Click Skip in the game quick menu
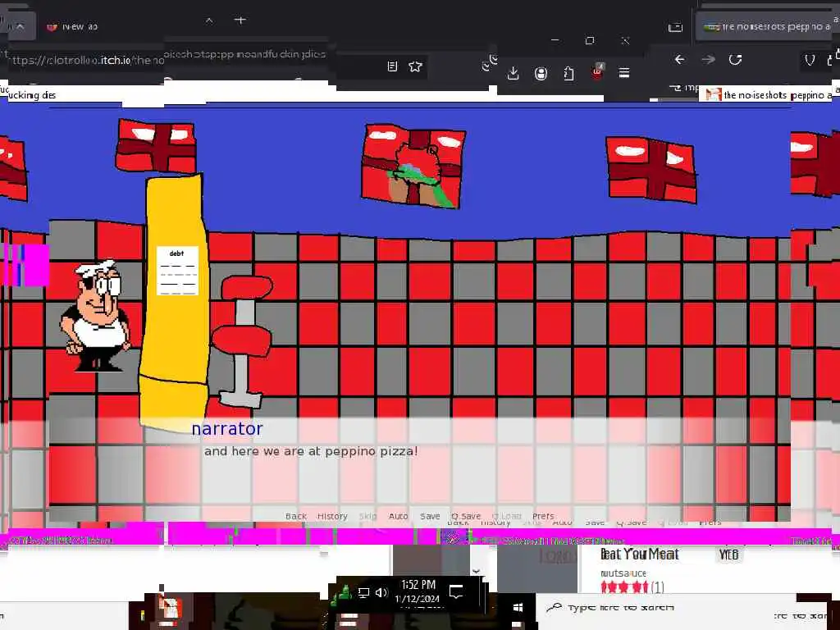 tap(367, 517)
